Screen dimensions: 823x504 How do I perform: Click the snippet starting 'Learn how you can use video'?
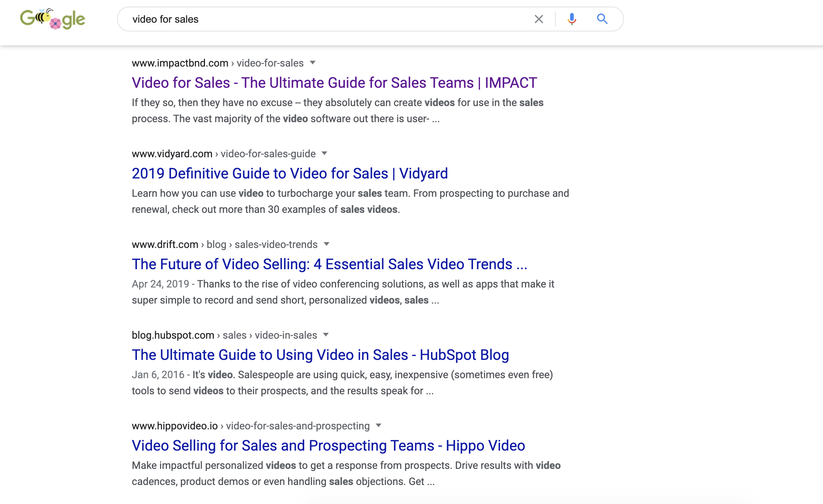(x=350, y=201)
